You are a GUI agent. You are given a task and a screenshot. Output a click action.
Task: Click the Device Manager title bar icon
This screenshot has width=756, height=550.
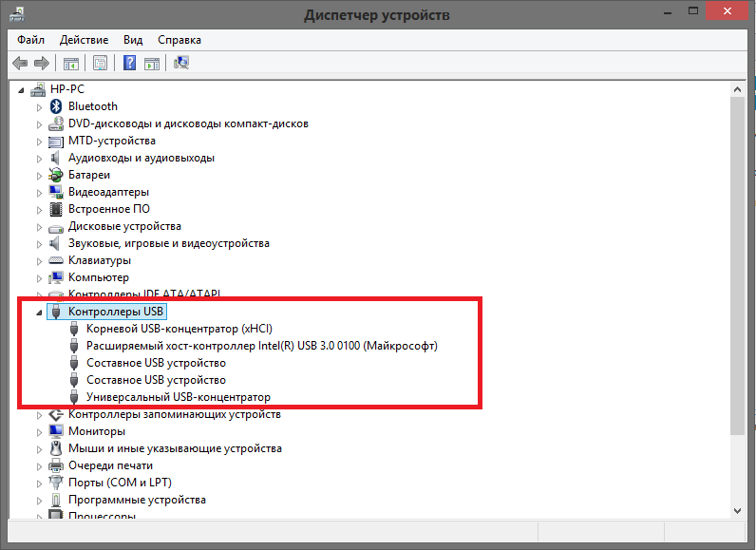[x=17, y=14]
